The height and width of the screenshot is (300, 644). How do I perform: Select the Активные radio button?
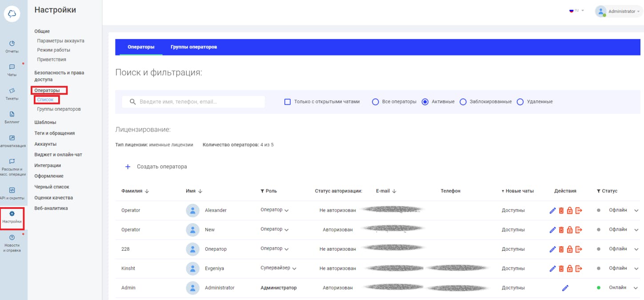pyautogui.click(x=425, y=102)
